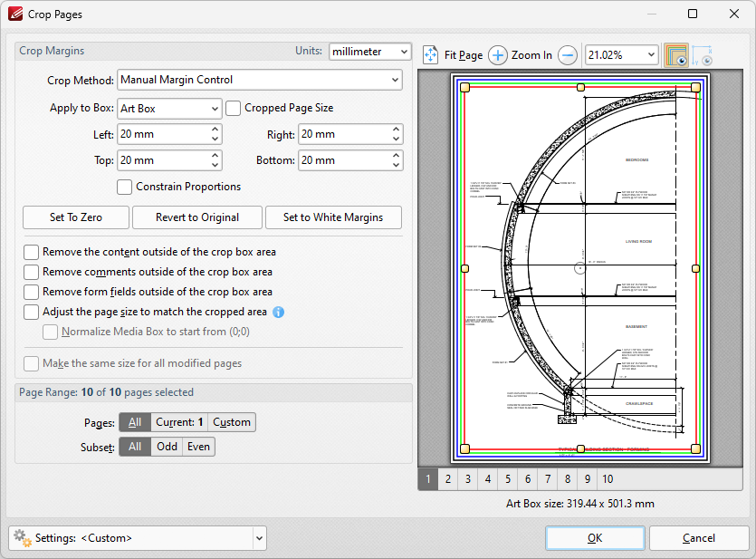756x559 pixels.
Task: Click the Settings gear icon
Action: point(22,538)
